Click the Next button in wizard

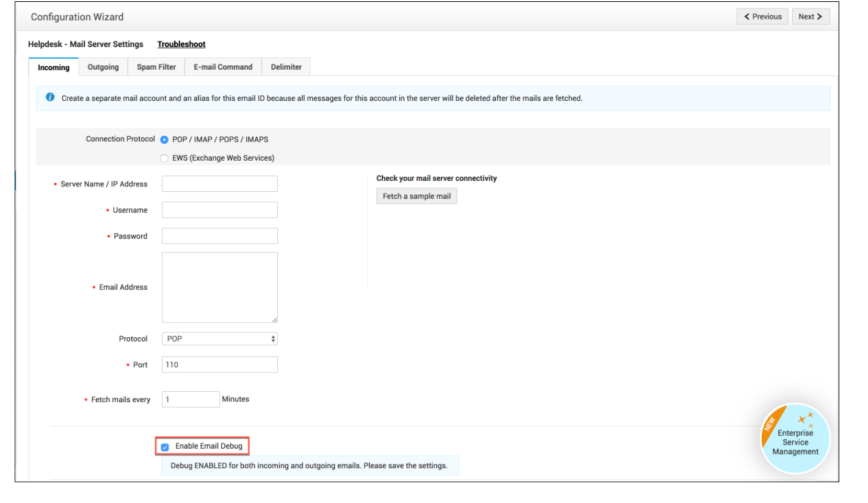(810, 17)
